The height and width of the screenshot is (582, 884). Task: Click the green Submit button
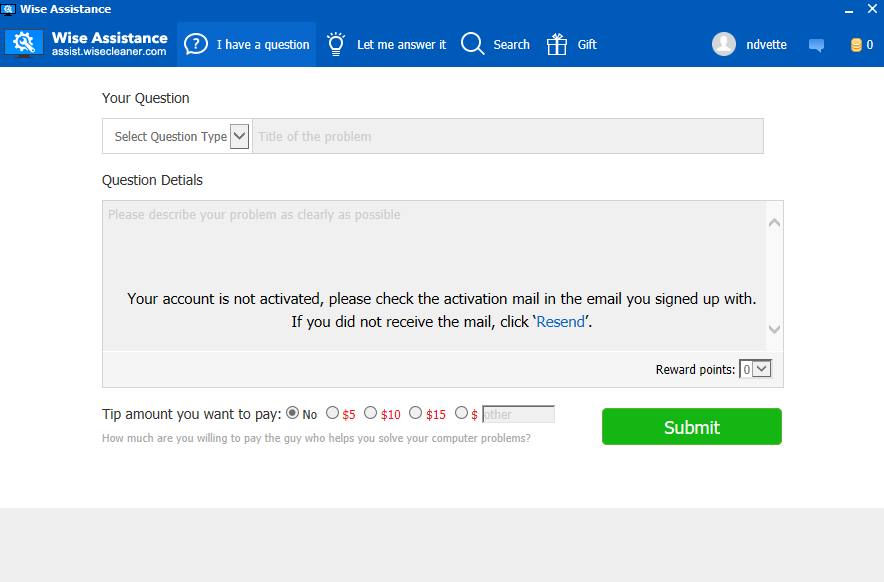pyautogui.click(x=692, y=427)
